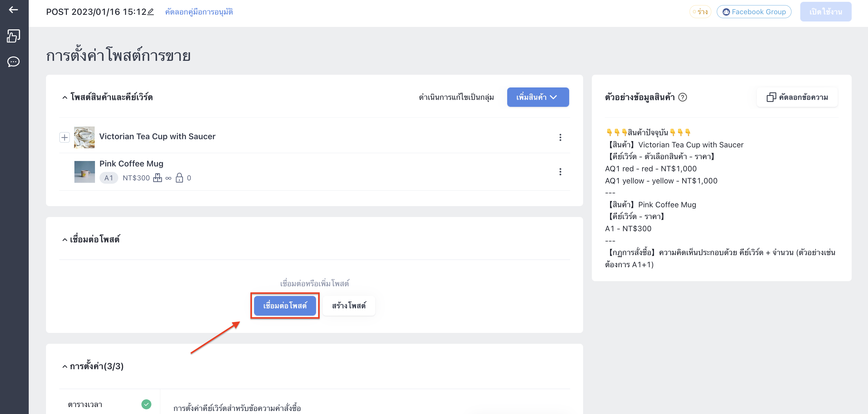Click the Pink Coffee Mug thumbnail

[84, 172]
